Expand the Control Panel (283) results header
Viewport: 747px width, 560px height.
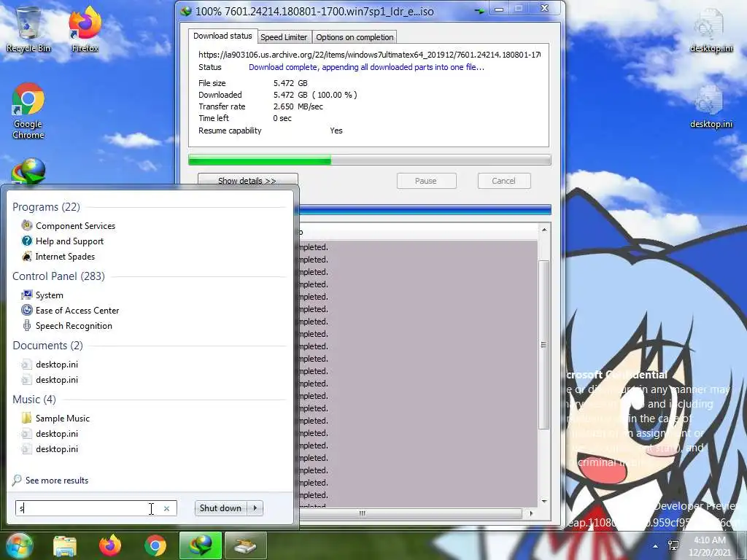click(58, 276)
